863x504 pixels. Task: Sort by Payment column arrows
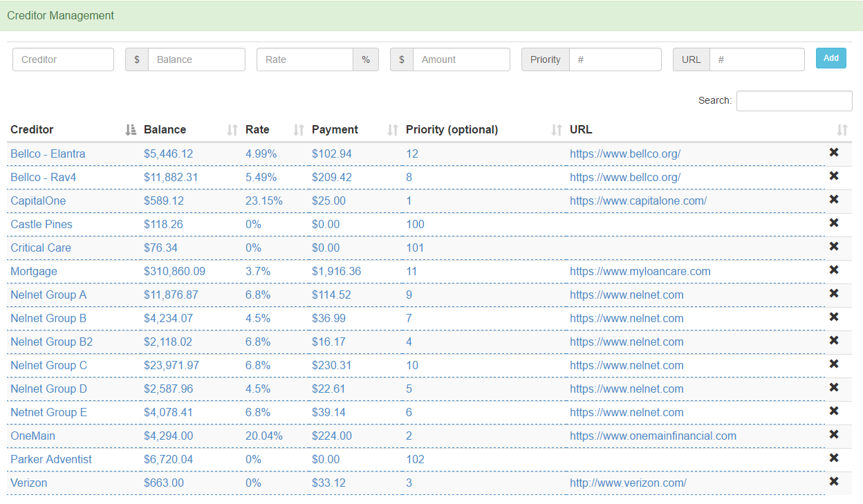coord(393,130)
